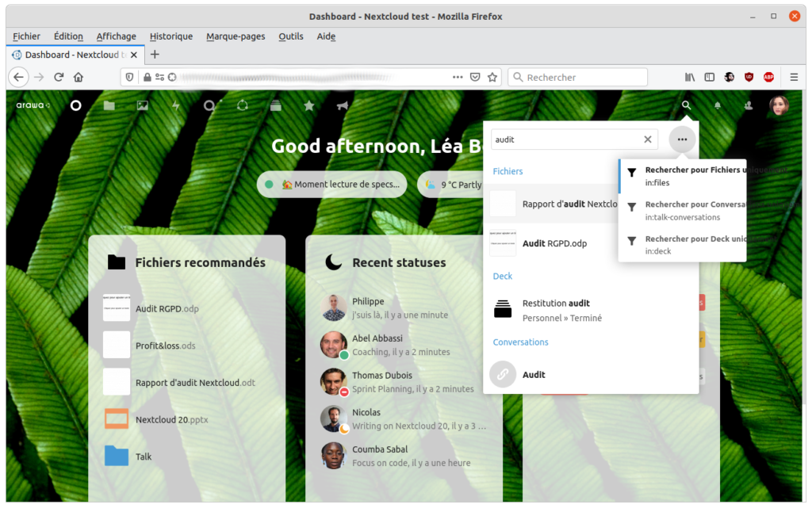Open the tracking protection shield icon
The height and width of the screenshot is (508, 812).
(x=129, y=77)
